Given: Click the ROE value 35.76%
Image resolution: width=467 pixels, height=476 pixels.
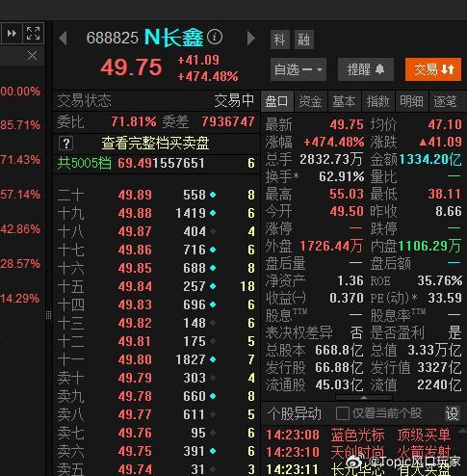Looking at the screenshot, I should (x=440, y=280).
